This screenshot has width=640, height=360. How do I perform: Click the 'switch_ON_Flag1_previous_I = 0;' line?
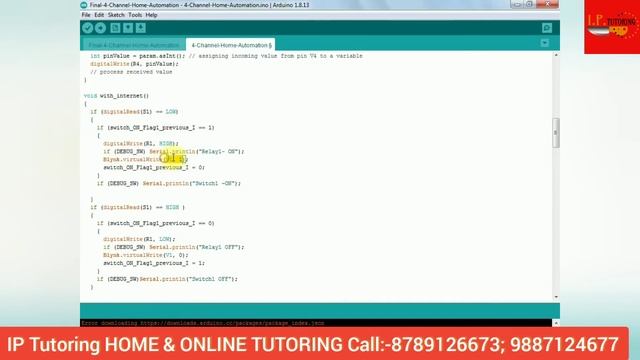pyautogui.click(x=154, y=168)
